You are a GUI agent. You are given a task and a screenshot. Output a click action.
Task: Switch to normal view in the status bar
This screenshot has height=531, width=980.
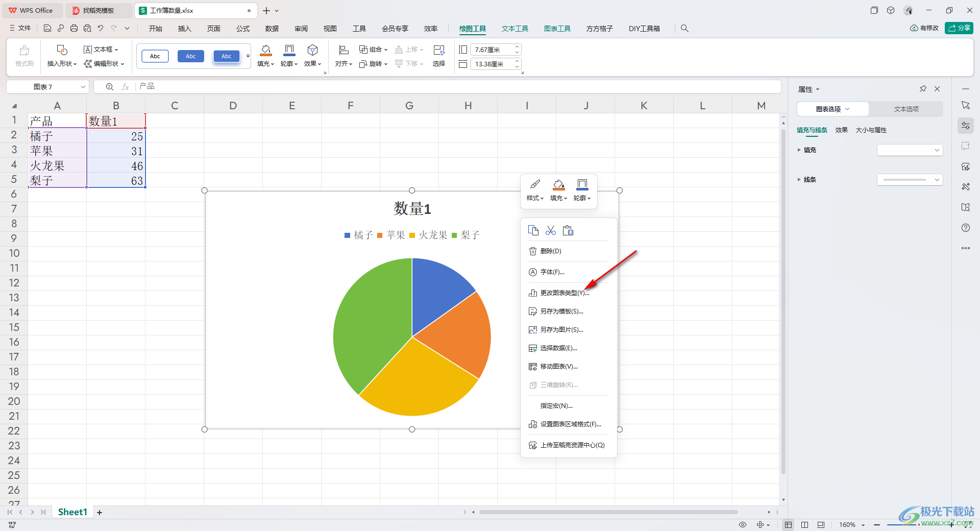point(789,524)
